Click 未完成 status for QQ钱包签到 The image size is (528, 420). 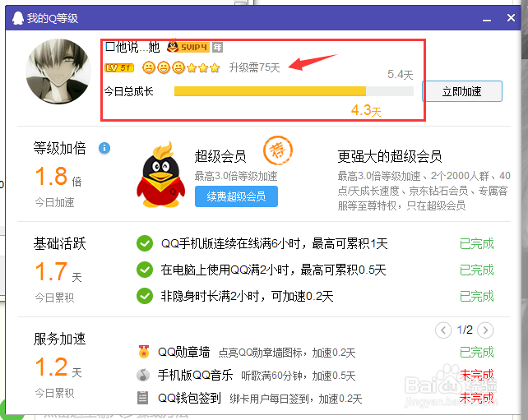coord(476,398)
